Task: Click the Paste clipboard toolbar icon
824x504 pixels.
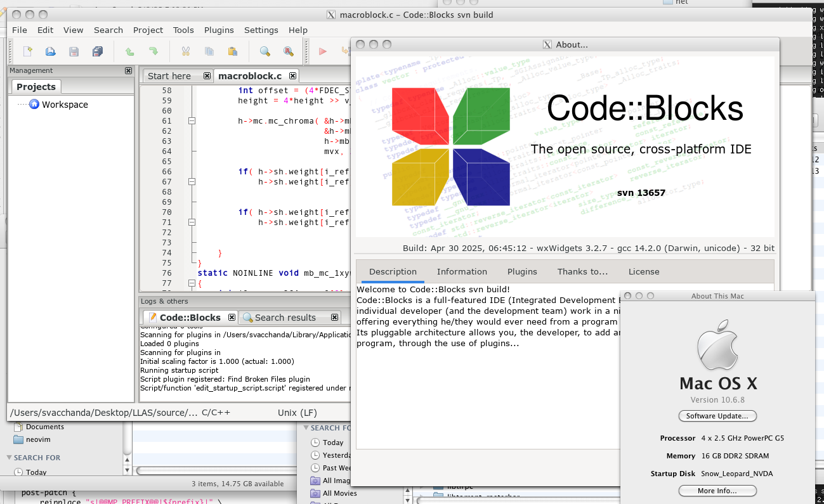Action: (232, 51)
